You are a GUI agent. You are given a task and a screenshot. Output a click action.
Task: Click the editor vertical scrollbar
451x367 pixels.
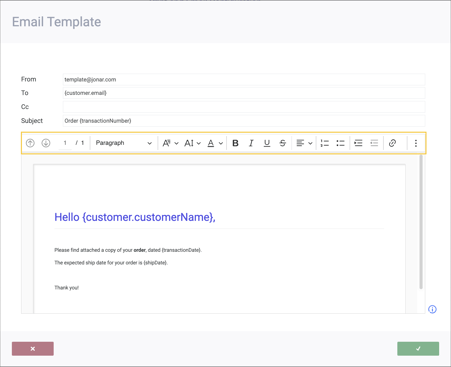click(x=421, y=222)
